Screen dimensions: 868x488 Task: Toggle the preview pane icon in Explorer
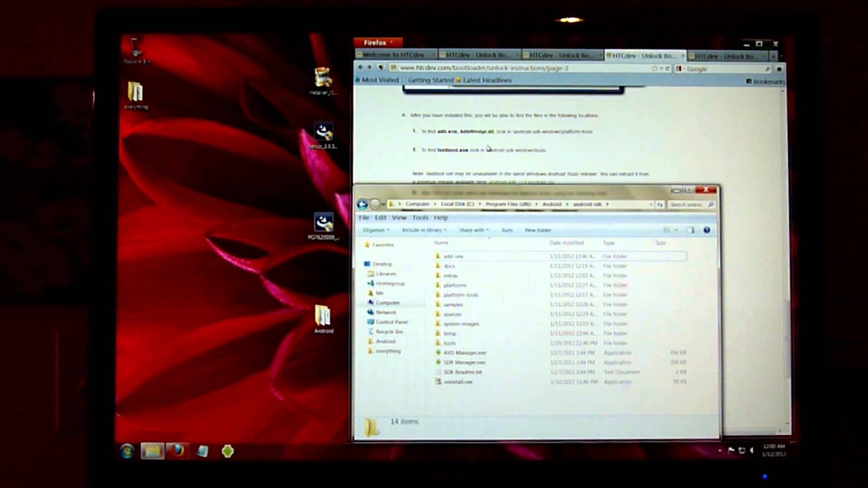click(x=691, y=230)
